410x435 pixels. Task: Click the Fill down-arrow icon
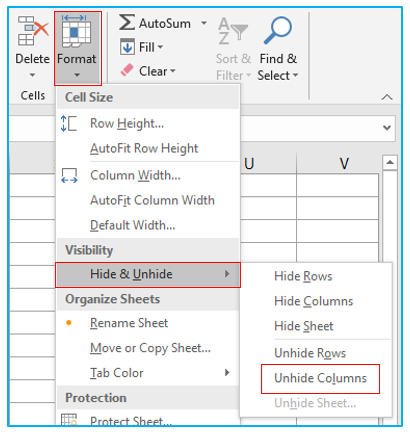tap(127, 47)
